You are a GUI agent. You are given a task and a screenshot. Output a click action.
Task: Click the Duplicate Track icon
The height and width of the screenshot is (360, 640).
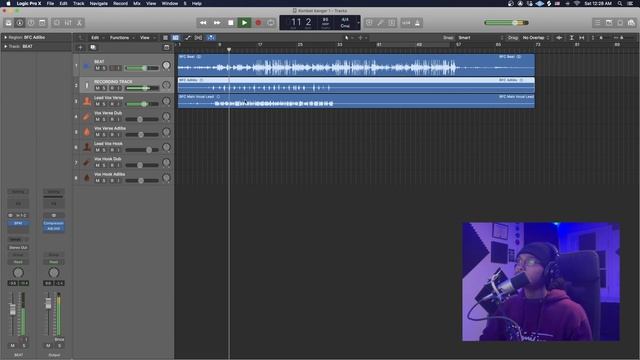pyautogui.click(x=93, y=47)
